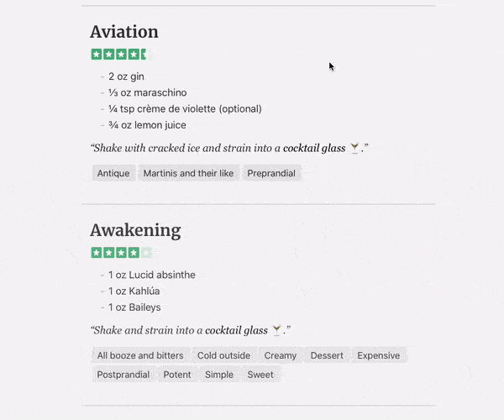
Task: Click cocktail glass emoji in Awakening instructions
Action: point(276,330)
